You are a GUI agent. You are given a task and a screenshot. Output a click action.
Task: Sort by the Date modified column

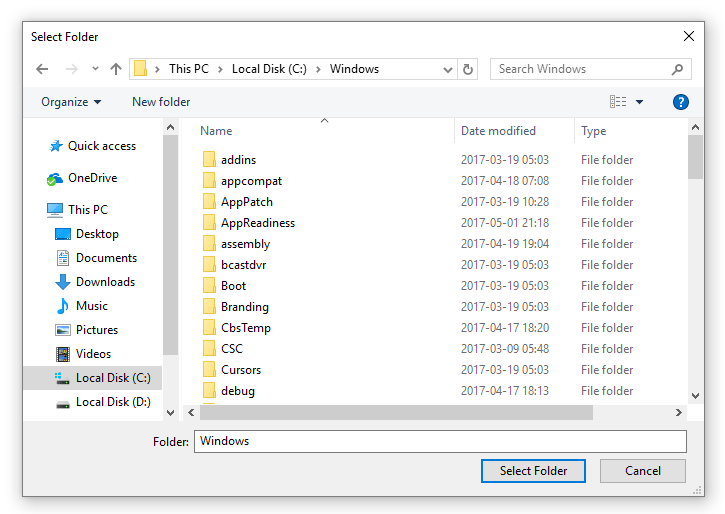click(498, 131)
